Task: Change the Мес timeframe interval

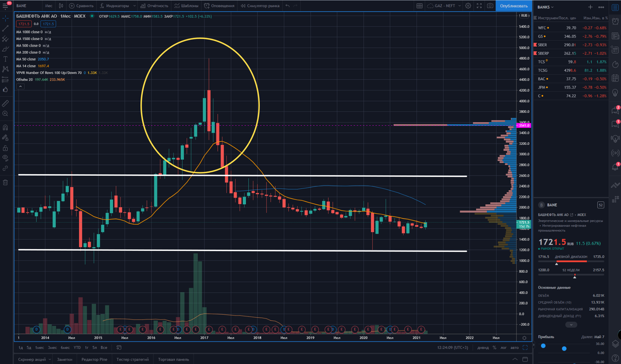Action: [49, 6]
